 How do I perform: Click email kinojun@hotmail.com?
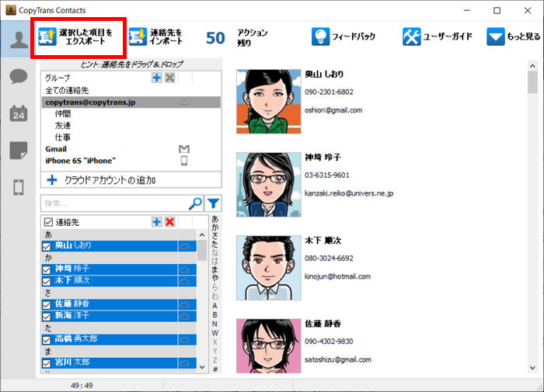337,276
